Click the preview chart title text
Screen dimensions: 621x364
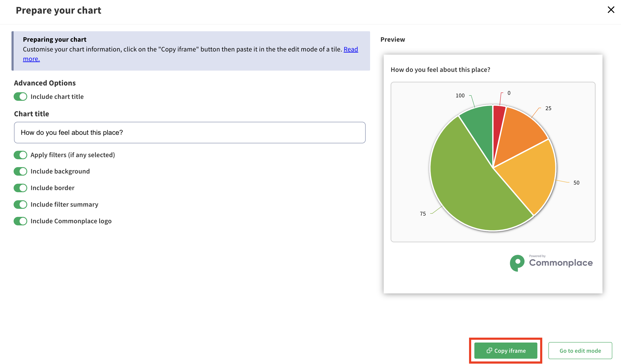440,70
